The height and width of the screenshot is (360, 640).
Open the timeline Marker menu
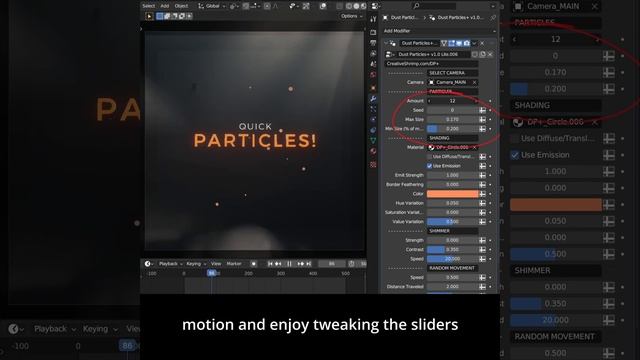tap(234, 264)
